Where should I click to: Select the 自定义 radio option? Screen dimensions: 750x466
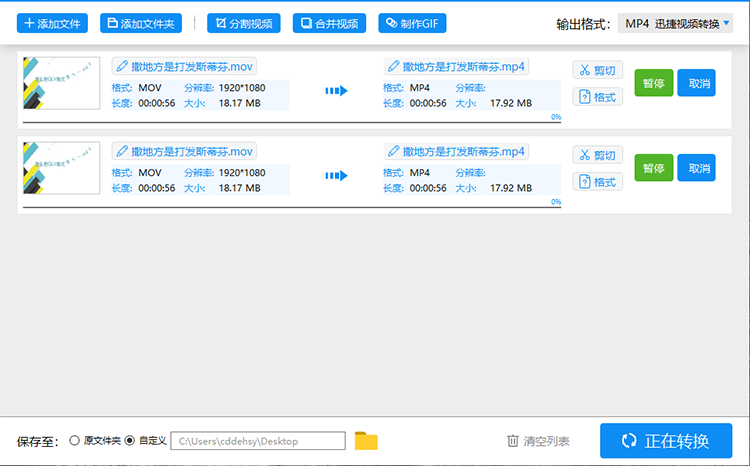tap(129, 441)
